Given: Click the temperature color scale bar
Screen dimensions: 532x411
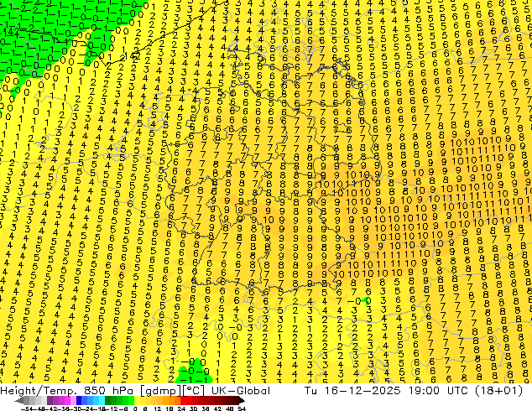Looking at the screenshot, I should 129,400.
